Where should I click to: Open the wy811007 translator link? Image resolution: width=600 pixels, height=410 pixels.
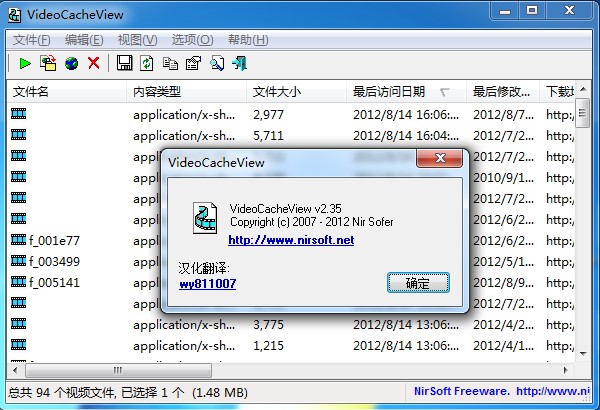click(x=207, y=284)
